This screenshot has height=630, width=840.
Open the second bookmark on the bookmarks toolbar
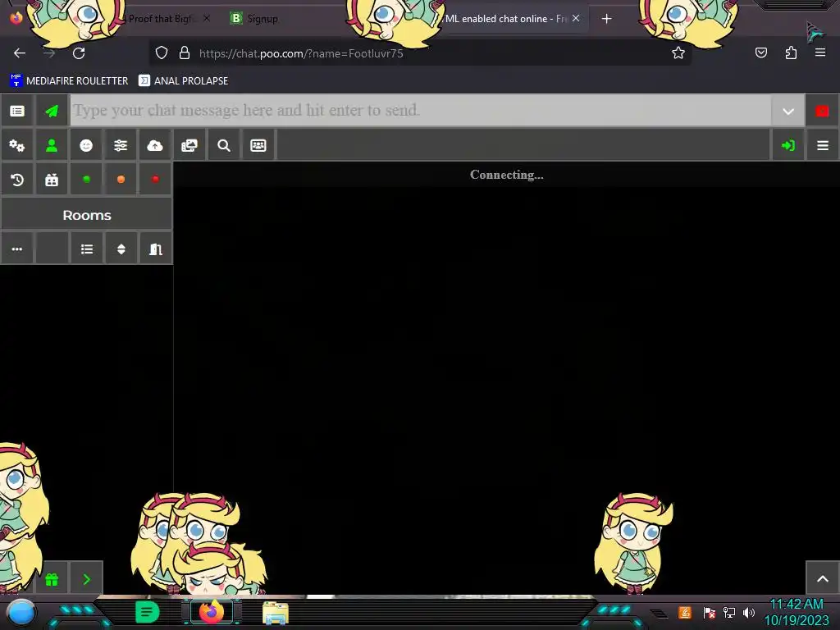[x=183, y=81]
